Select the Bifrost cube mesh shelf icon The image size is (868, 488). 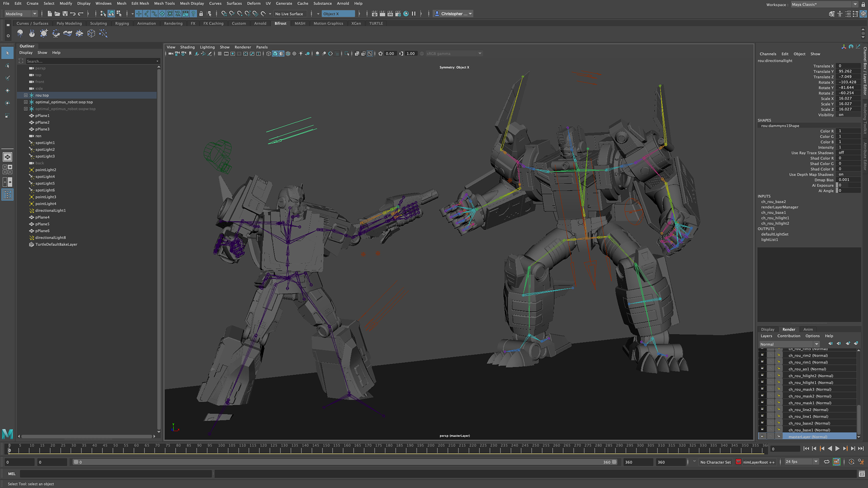tap(91, 33)
